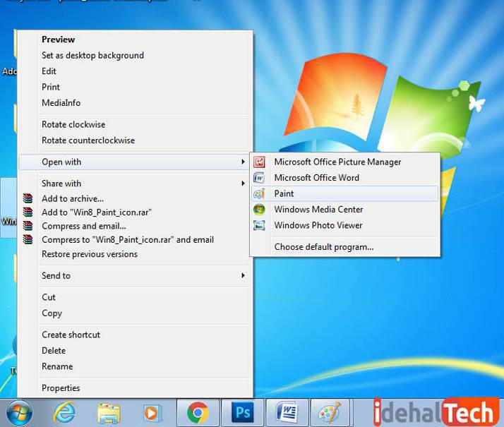Screen dimensions: 504x427
Task: Click the Microsoft Office Word submenu icon
Action: (259, 178)
